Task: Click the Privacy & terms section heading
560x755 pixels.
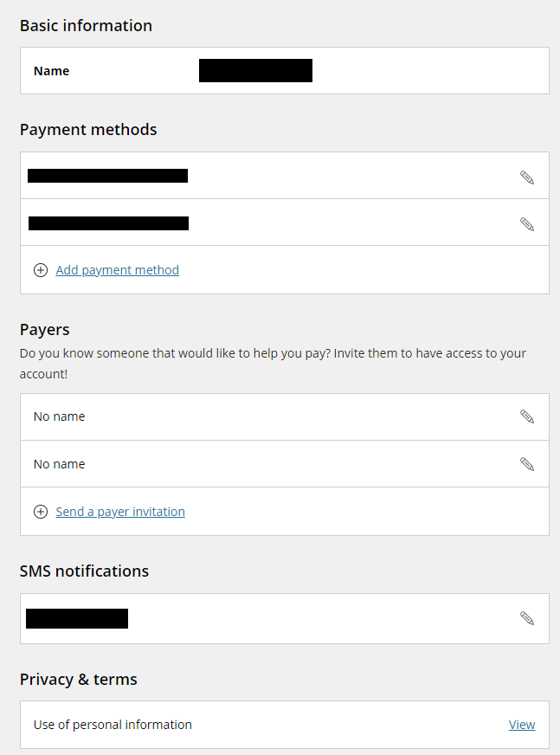Action: pos(79,680)
